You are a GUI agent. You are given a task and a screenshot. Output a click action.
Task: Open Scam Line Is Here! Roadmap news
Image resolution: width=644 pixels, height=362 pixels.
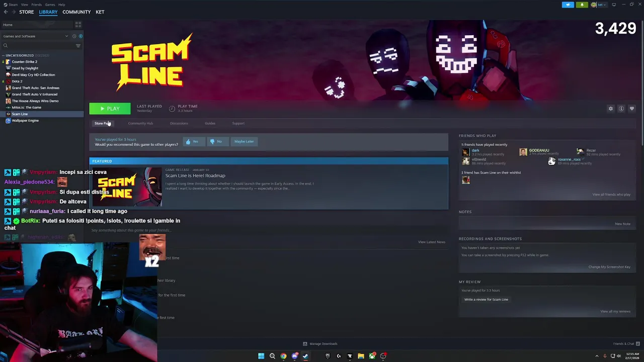click(x=195, y=175)
